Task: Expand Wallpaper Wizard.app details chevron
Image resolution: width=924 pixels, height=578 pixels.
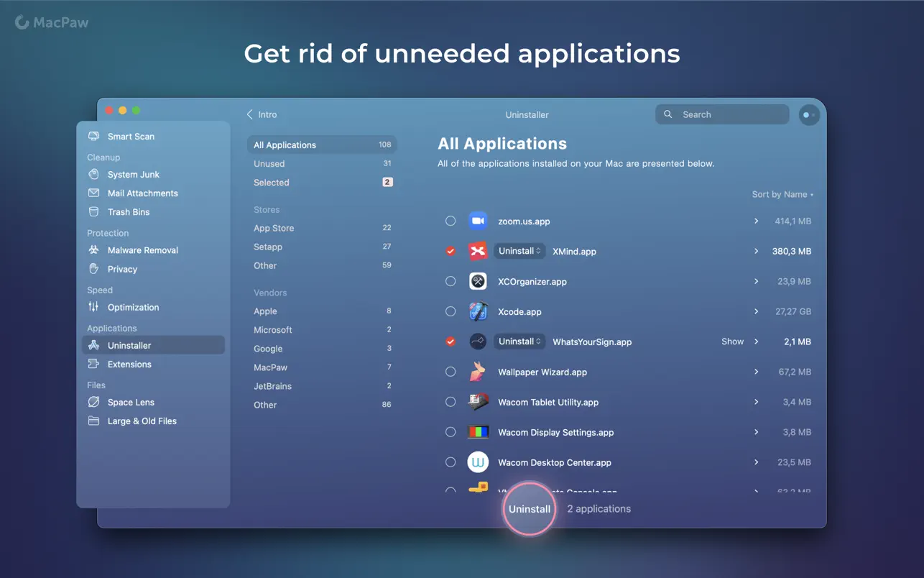Action: point(756,372)
